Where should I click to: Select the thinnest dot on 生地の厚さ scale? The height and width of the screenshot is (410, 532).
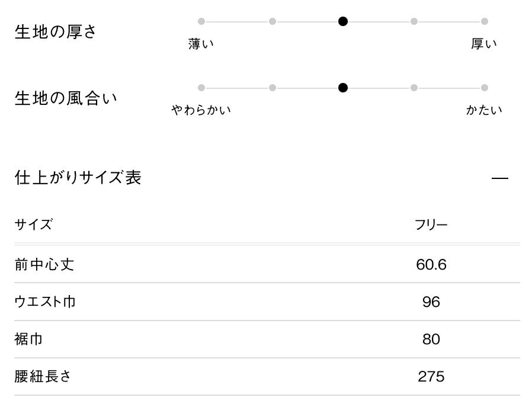point(201,21)
